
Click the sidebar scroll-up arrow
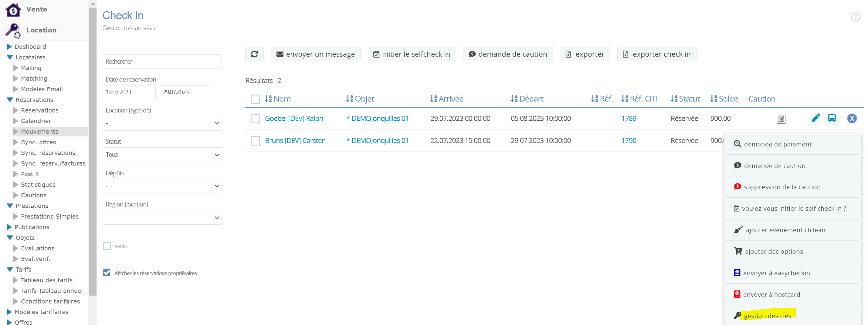(x=93, y=3)
